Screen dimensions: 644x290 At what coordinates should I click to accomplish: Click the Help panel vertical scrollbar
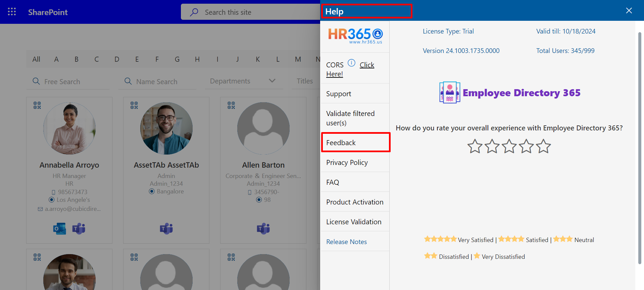(x=640, y=148)
